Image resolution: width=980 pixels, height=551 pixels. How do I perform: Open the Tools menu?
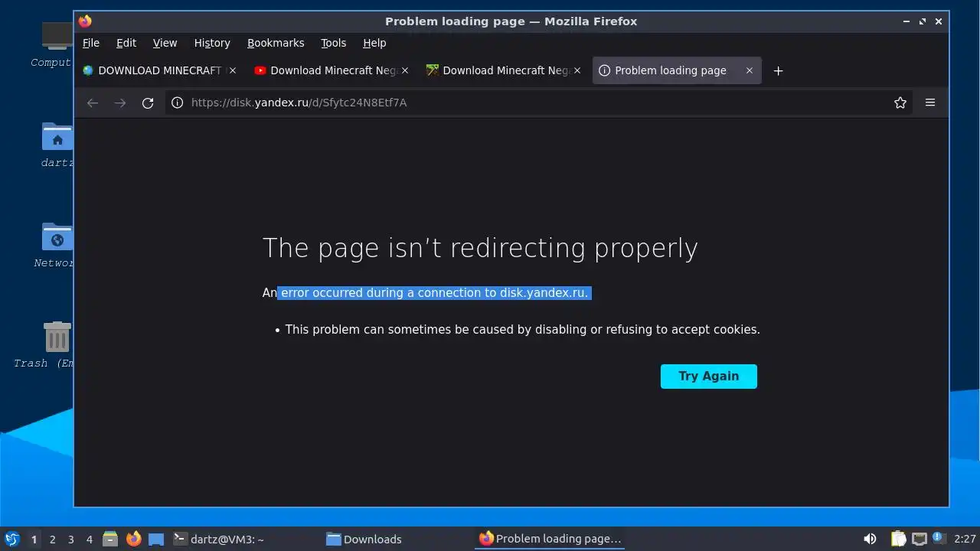coord(333,43)
